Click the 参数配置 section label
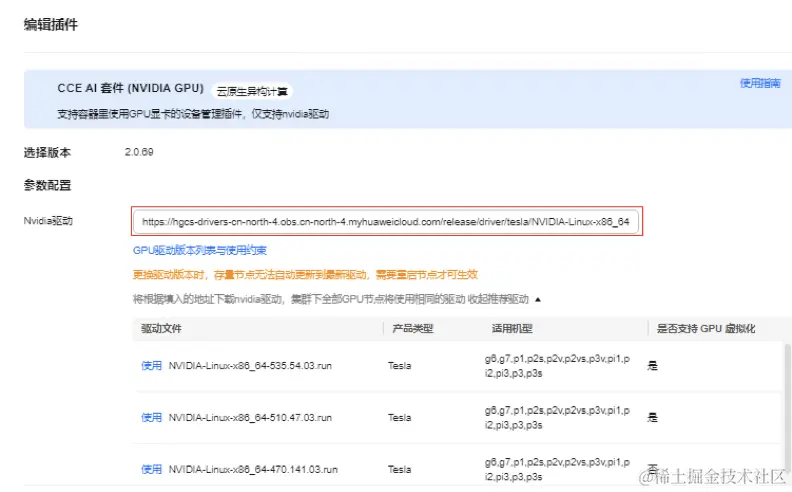Image resolution: width=792 pixels, height=492 pixels. [x=47, y=185]
